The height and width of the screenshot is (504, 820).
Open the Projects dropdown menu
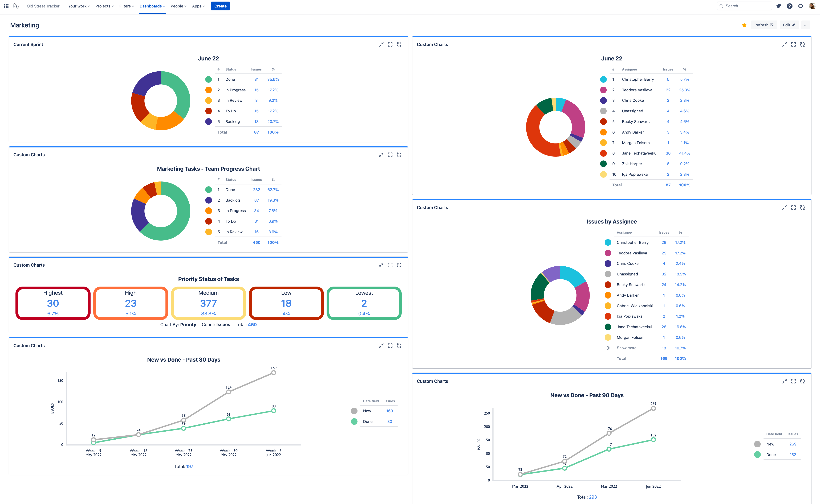(104, 6)
